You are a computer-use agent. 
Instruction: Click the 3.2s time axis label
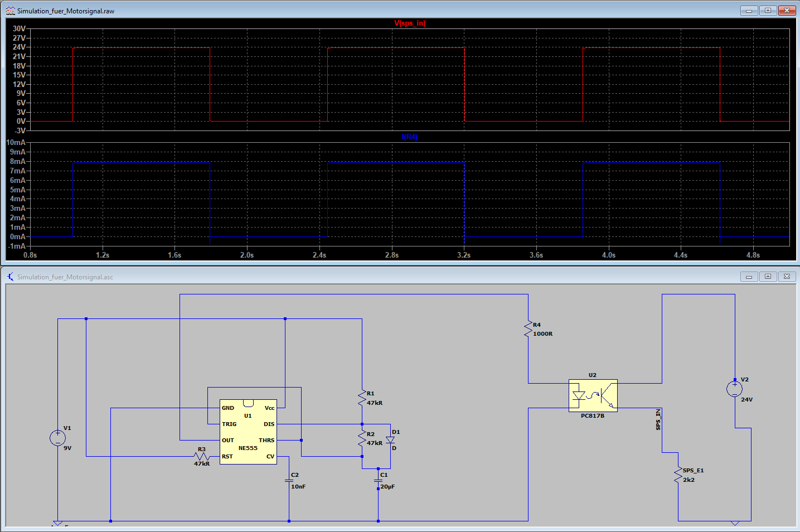tap(464, 255)
